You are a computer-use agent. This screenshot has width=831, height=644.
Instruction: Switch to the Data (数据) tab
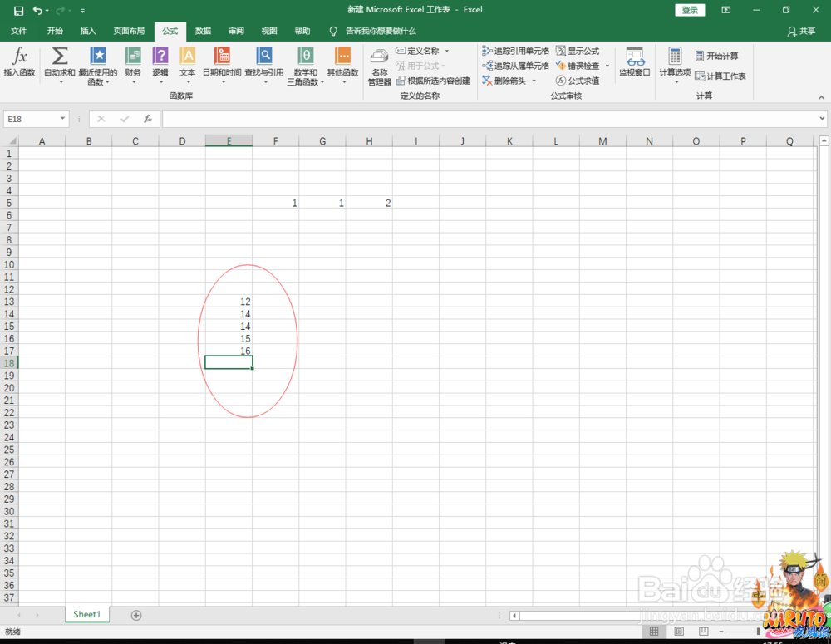203,31
